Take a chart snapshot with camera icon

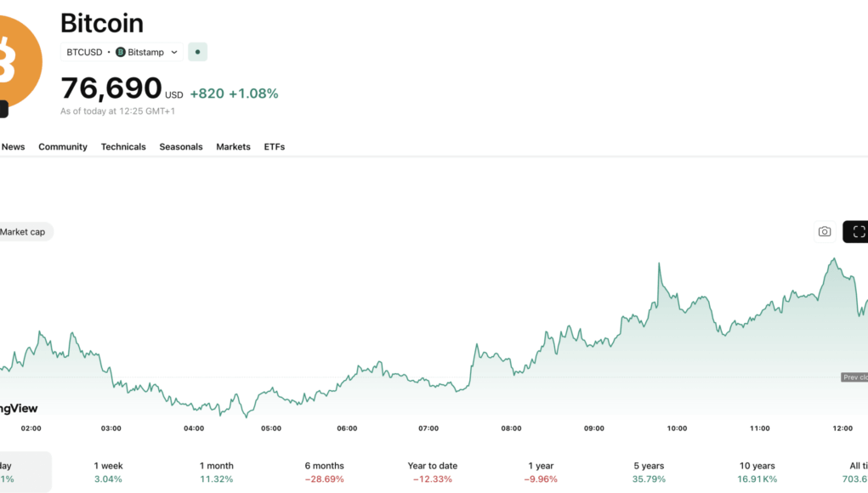point(824,231)
